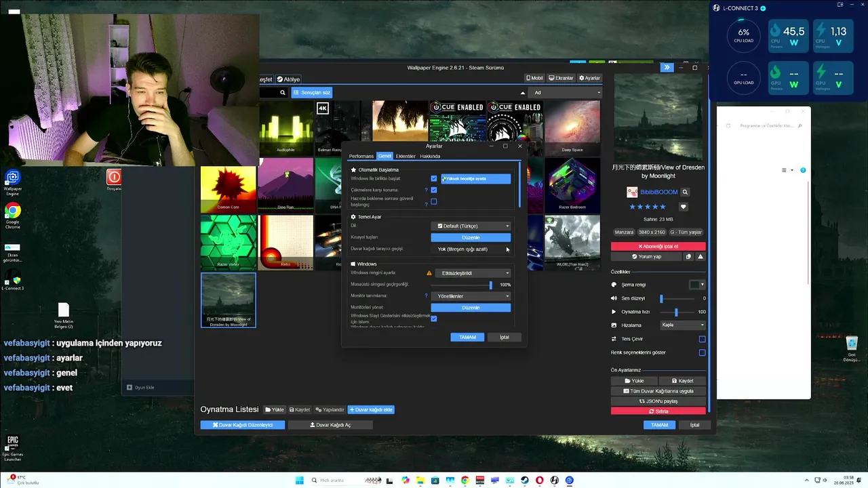The image size is (868, 488).
Task: Open Ekranlar button in top toolbar
Action: click(561, 78)
